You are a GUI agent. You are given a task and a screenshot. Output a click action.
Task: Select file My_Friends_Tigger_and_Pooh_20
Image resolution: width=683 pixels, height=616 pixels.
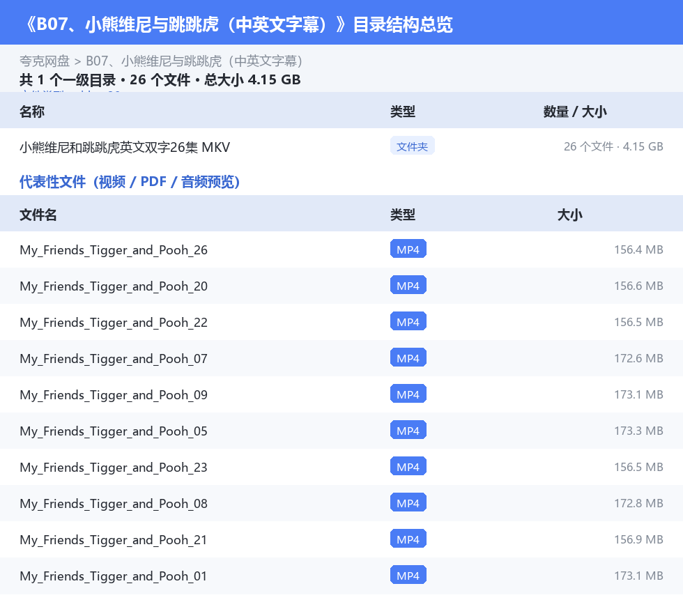[114, 286]
